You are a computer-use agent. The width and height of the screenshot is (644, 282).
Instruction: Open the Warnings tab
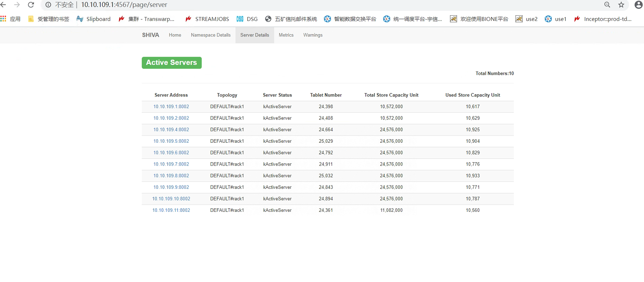[313, 35]
